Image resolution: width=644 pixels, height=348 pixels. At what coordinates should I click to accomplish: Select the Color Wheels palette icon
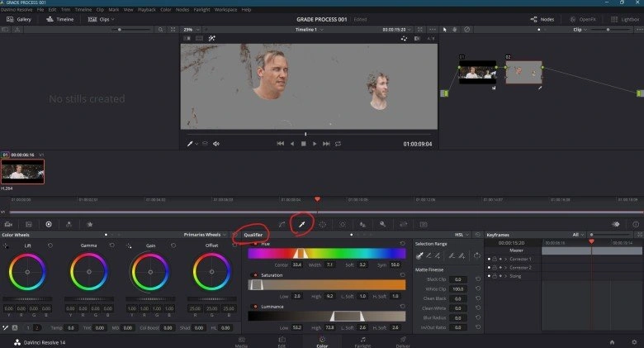[49, 224]
